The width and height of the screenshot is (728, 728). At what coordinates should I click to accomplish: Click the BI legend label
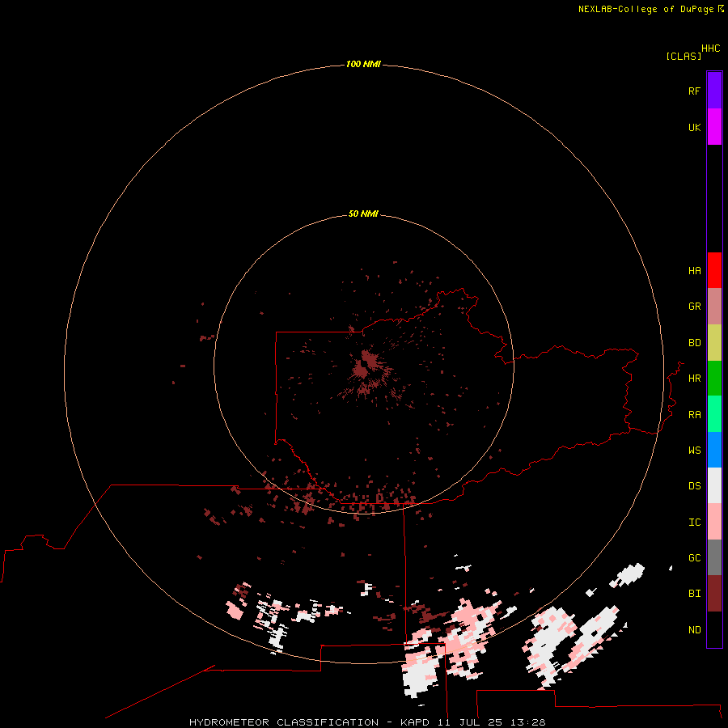[x=694, y=594]
